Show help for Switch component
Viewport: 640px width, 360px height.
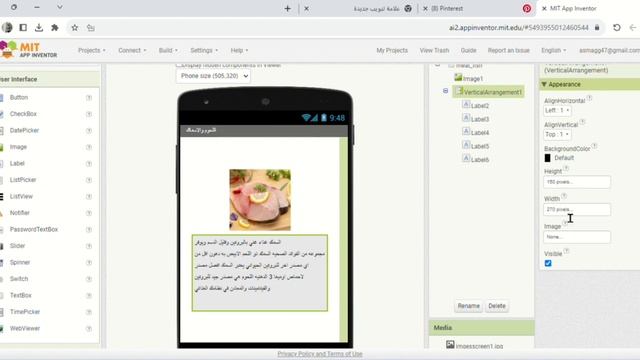click(x=89, y=279)
